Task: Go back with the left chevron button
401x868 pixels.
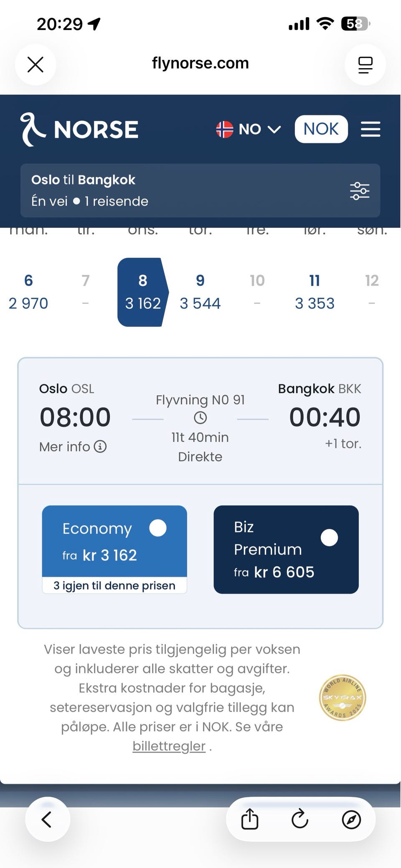Action: tap(48, 820)
